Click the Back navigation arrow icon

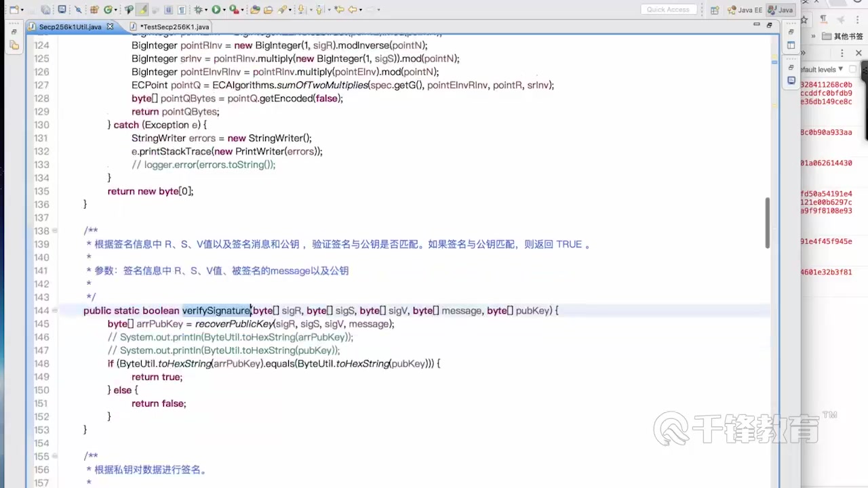pyautogui.click(x=353, y=9)
